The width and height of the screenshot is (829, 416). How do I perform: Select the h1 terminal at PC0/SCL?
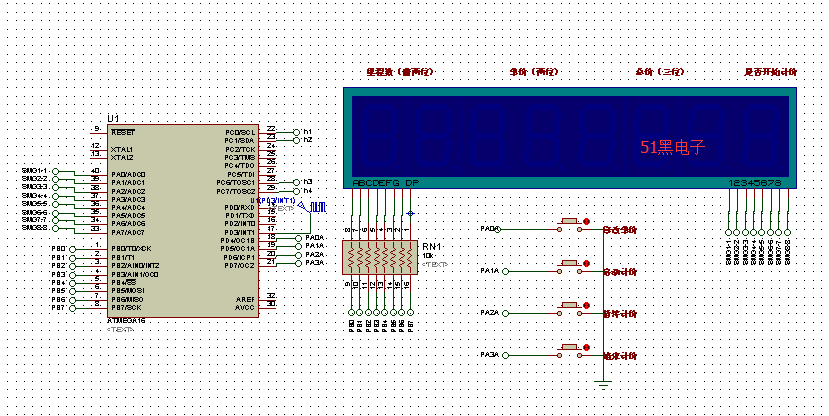coord(296,132)
